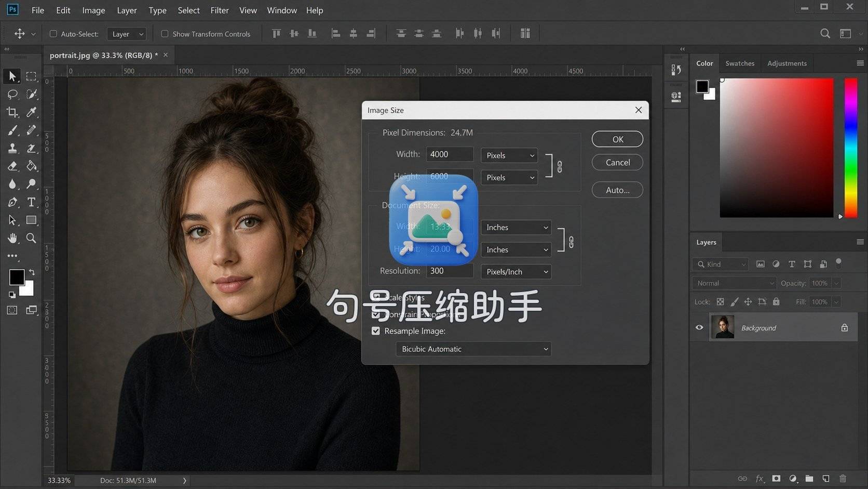Open the Auto-Select Layer dropdown
Image resolution: width=868 pixels, height=489 pixels.
point(127,34)
